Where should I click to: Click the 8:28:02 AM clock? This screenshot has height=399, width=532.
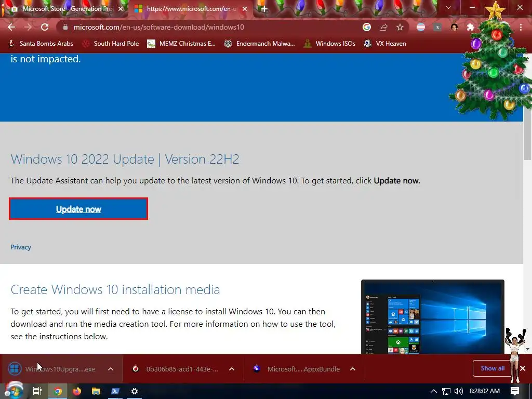pos(485,391)
